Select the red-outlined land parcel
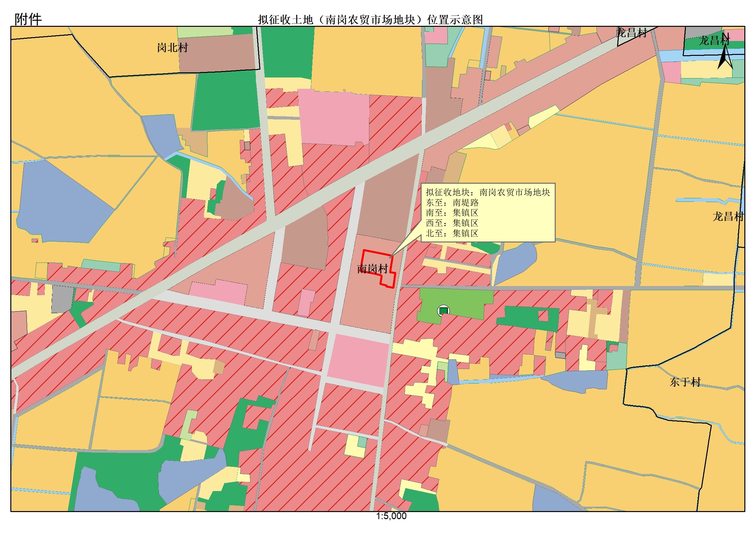756x534 pixels. point(379,262)
